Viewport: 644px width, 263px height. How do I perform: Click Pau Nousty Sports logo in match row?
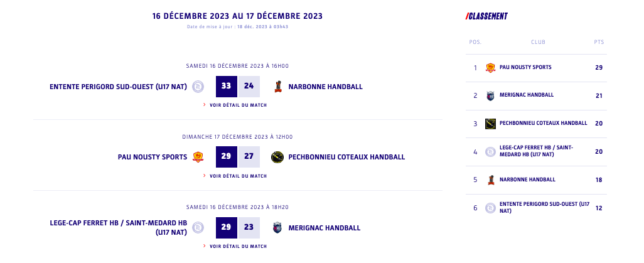pyautogui.click(x=198, y=157)
